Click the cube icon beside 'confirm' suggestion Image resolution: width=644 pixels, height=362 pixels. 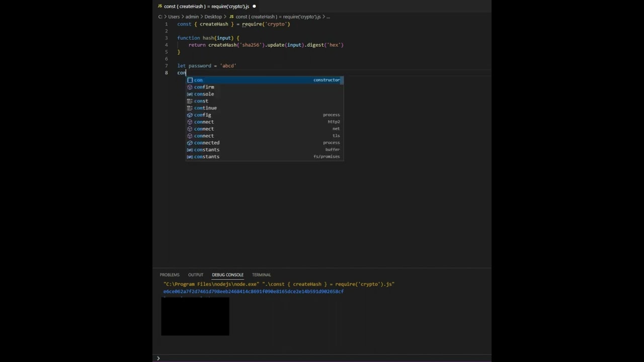(x=190, y=87)
